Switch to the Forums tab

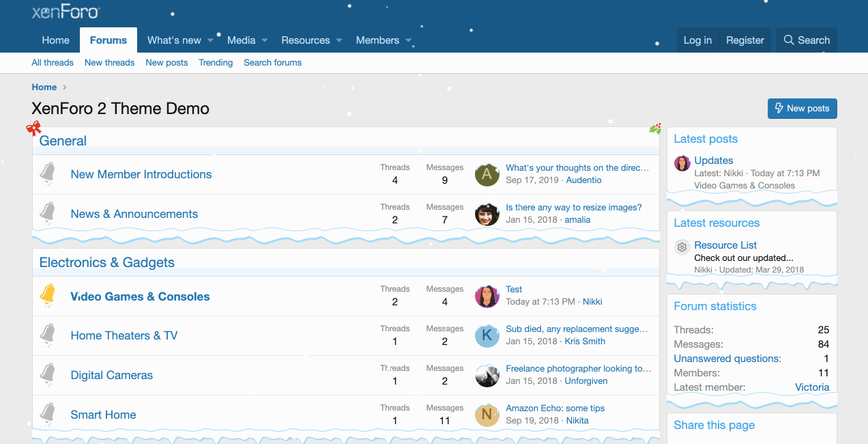108,40
